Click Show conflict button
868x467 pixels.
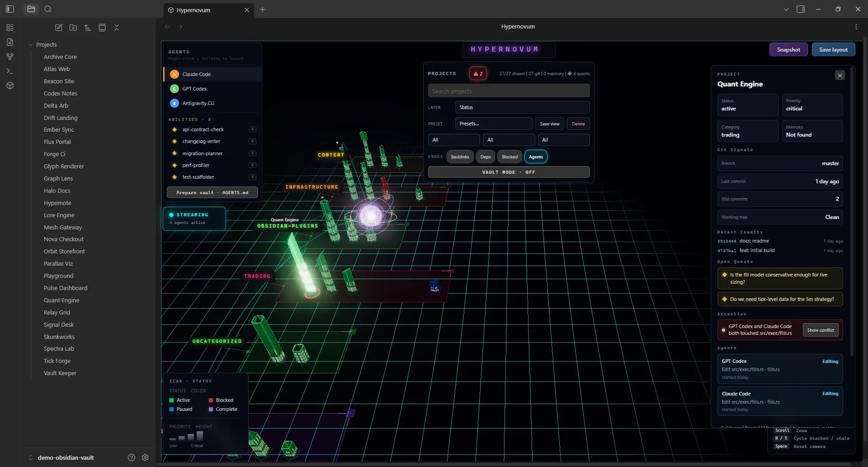[x=821, y=330]
